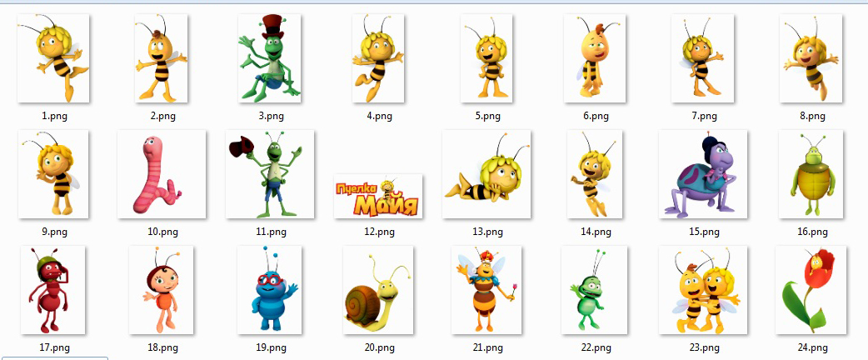The width and height of the screenshot is (868, 360).
Task: Select the 10.png pink worm thumbnail
Action: [162, 174]
